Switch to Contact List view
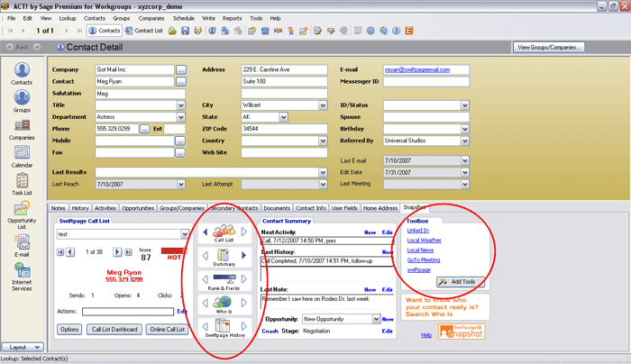This screenshot has width=631, height=364. (x=144, y=31)
